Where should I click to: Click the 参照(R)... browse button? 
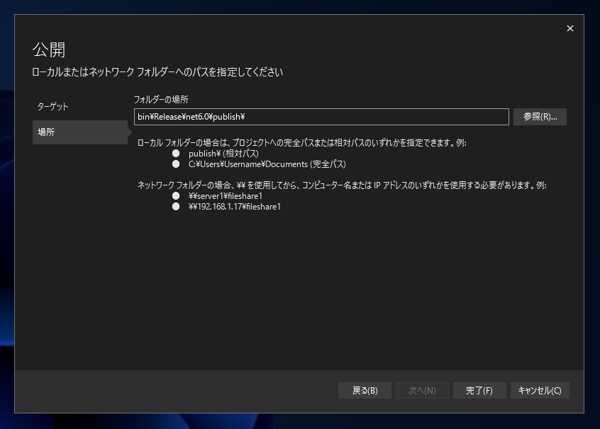pyautogui.click(x=540, y=117)
